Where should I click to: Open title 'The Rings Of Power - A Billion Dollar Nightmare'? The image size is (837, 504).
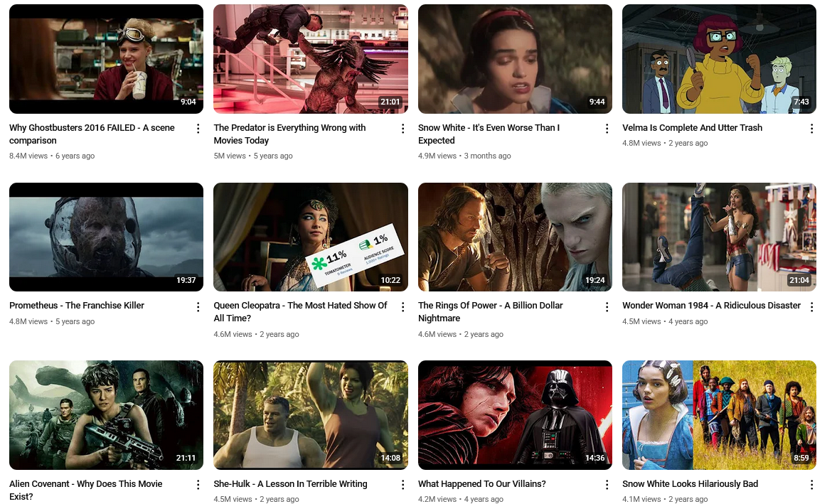(x=491, y=311)
